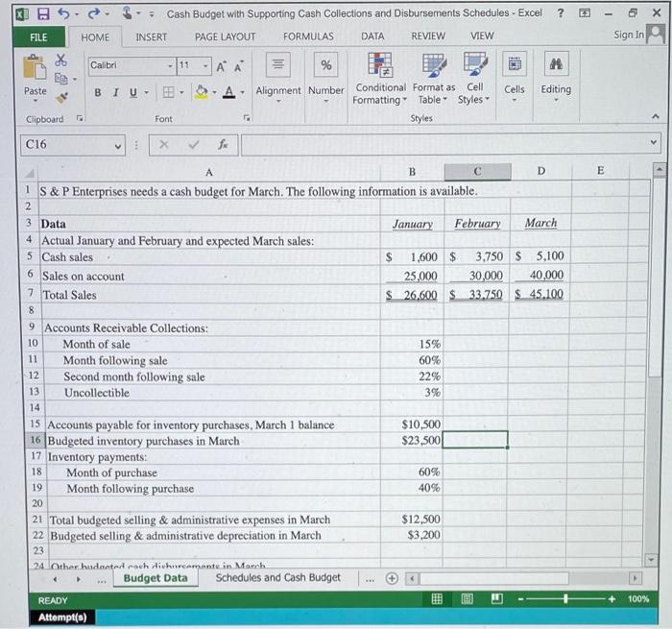Click the Copy icon
Viewport: 672px width, 629px height.
point(60,79)
